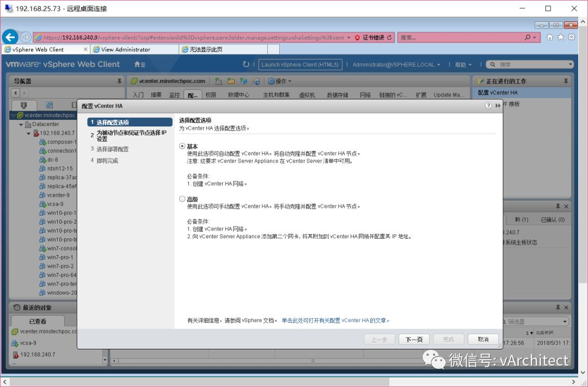Go back with the browser back arrow
Viewport: 588px width, 387px height.
point(10,37)
